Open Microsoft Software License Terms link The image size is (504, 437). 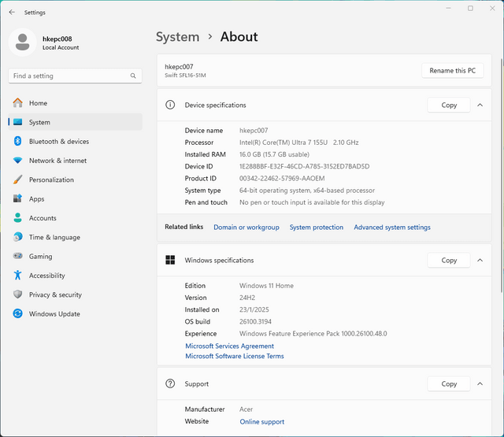point(235,356)
